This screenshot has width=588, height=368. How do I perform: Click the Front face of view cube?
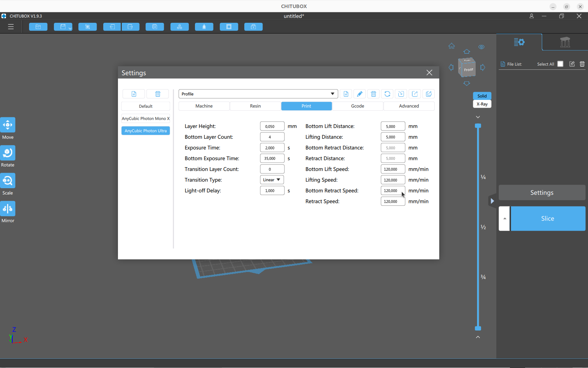[x=468, y=69]
